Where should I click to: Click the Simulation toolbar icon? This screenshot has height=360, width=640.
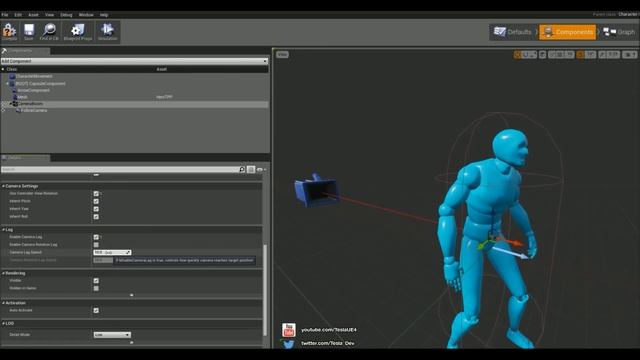coord(107,31)
